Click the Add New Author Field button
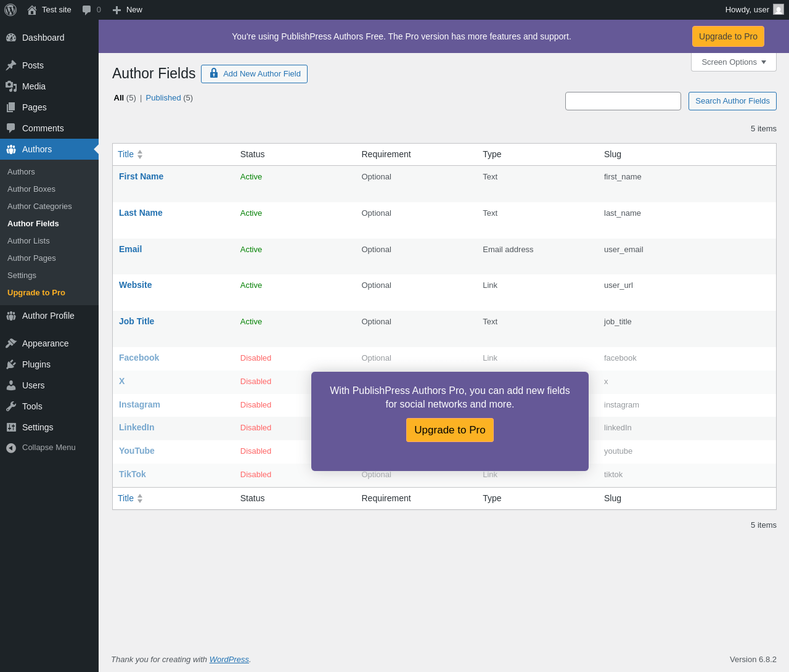789x672 pixels. pos(254,74)
